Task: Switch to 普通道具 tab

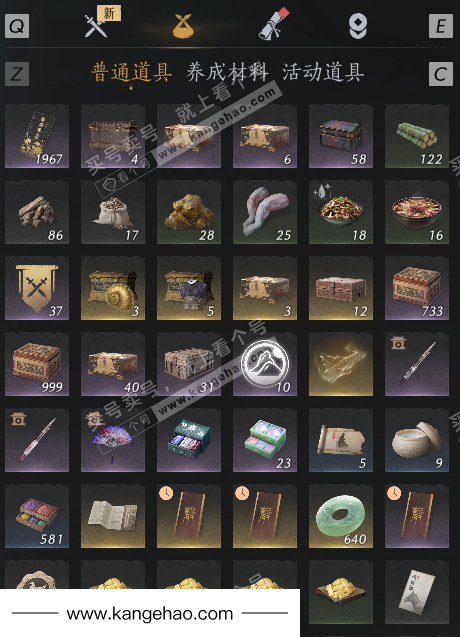Action: tap(131, 73)
